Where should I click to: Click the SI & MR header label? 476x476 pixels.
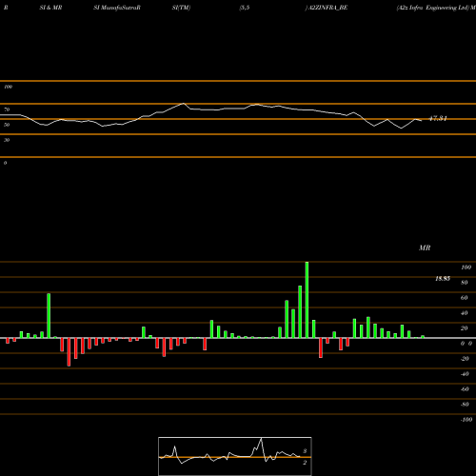tap(50, 8)
